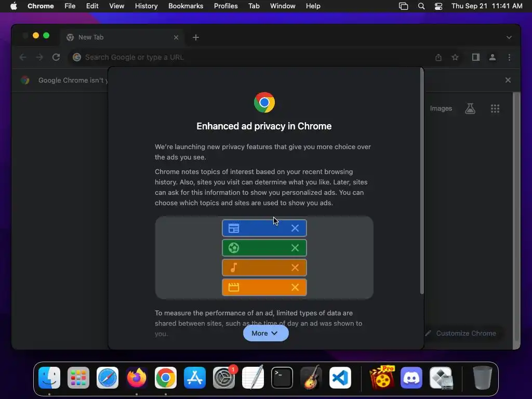Open the Chrome application menu
532x399 pixels.
coord(41,6)
